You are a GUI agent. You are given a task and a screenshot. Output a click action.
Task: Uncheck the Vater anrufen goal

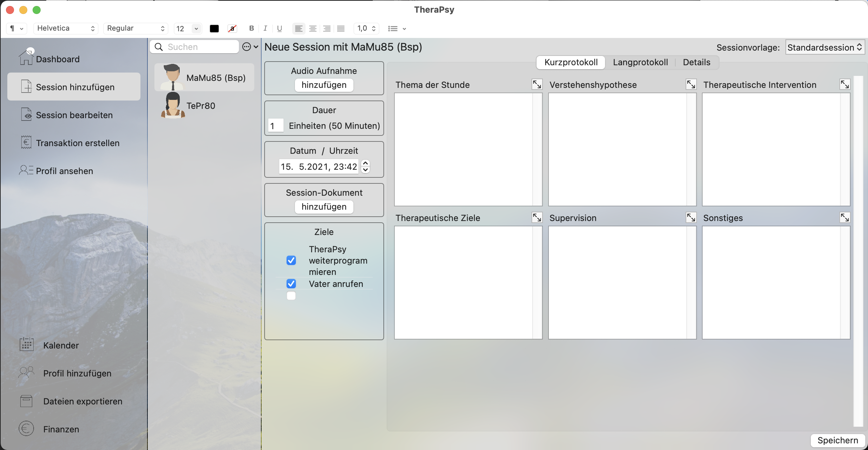(291, 284)
